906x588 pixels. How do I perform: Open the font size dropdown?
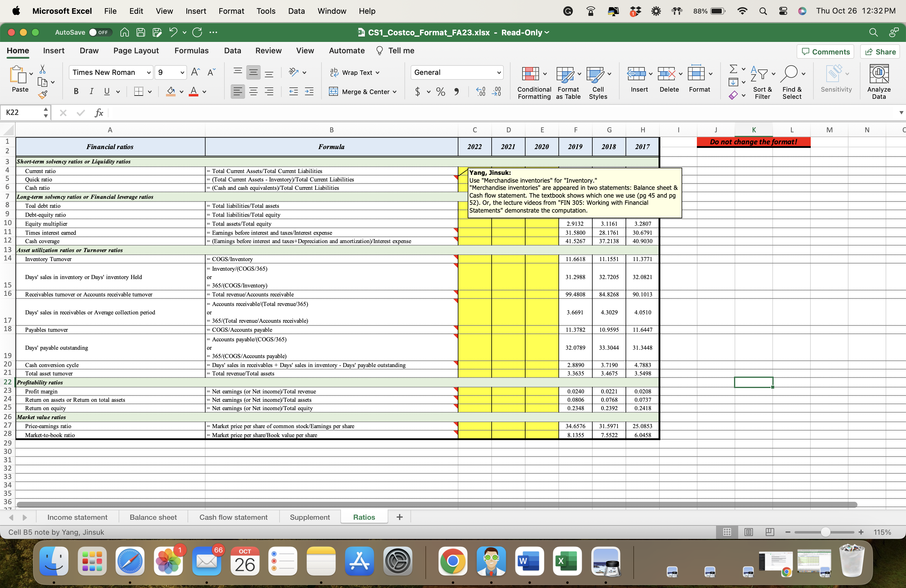pyautogui.click(x=182, y=72)
